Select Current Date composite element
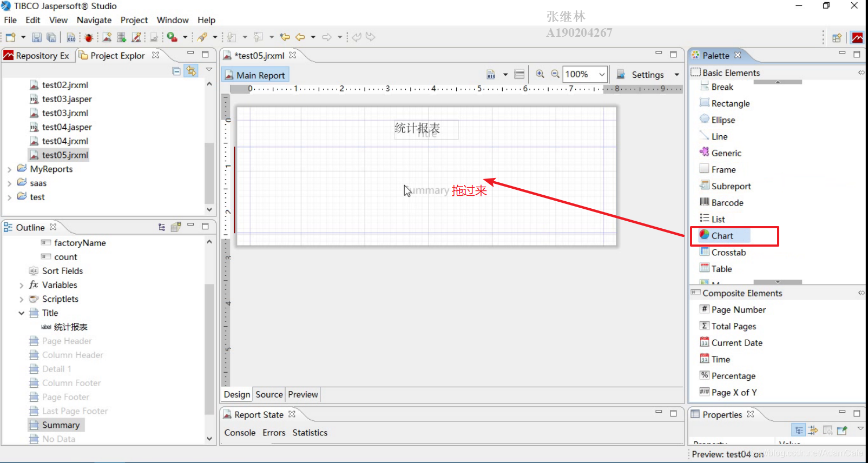The height and width of the screenshot is (463, 868). (x=731, y=343)
